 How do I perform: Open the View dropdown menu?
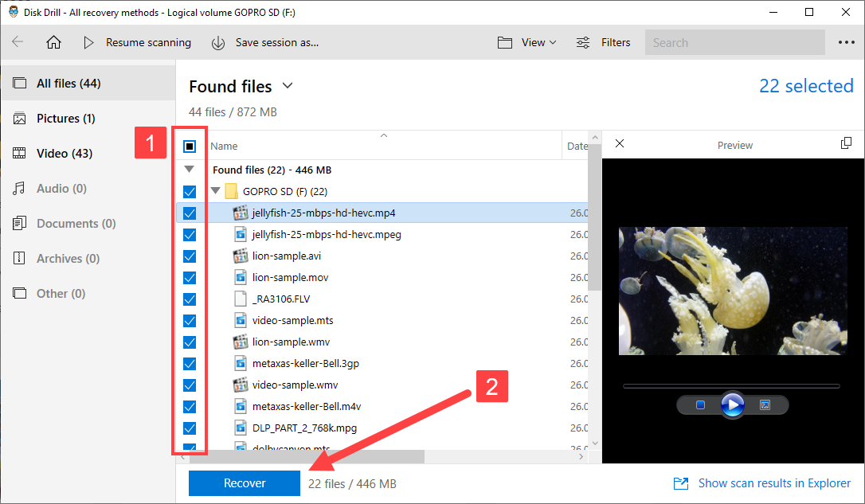coord(539,42)
